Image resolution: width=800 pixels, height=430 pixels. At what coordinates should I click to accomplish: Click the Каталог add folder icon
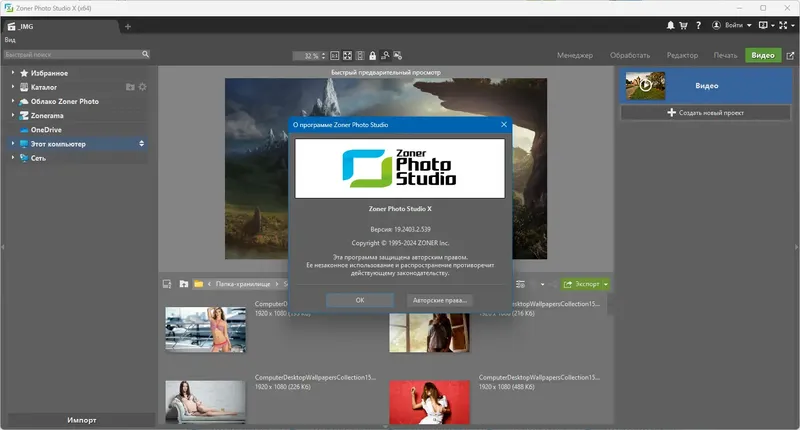(x=130, y=87)
